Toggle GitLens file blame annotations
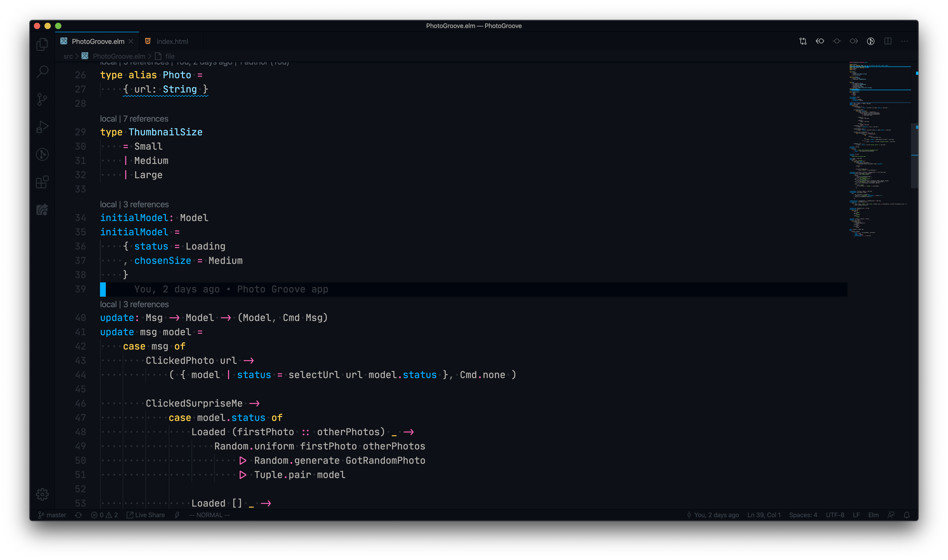Image resolution: width=948 pixels, height=560 pixels. tap(871, 41)
